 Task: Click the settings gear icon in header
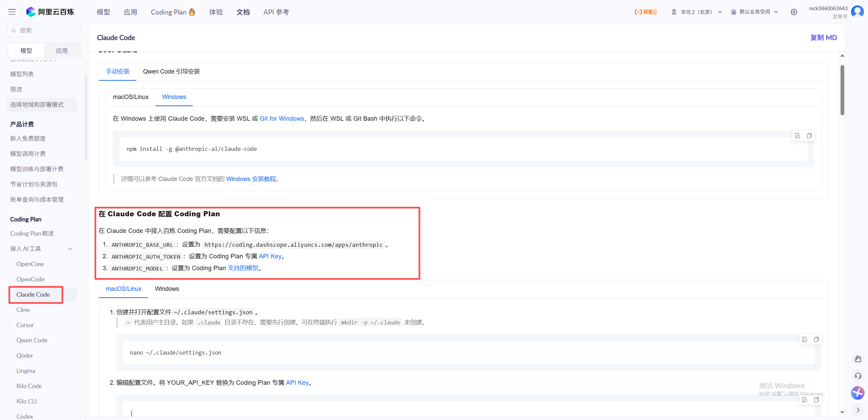pyautogui.click(x=794, y=12)
